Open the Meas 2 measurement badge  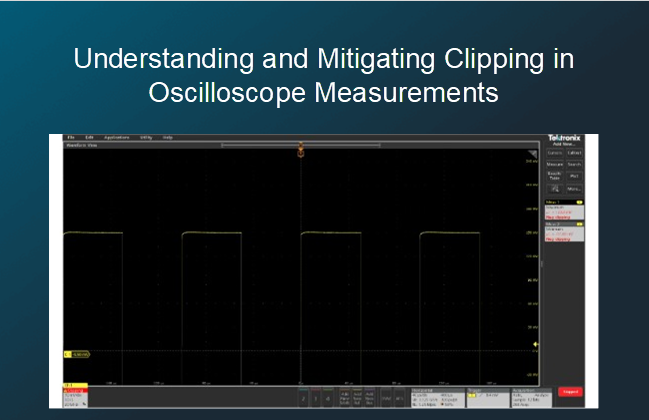click(565, 232)
